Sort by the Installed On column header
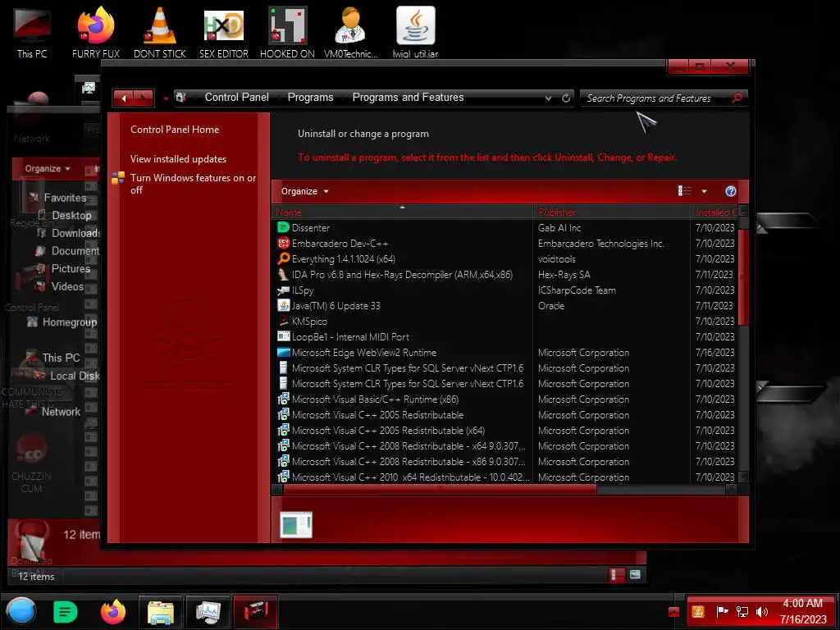 (715, 212)
